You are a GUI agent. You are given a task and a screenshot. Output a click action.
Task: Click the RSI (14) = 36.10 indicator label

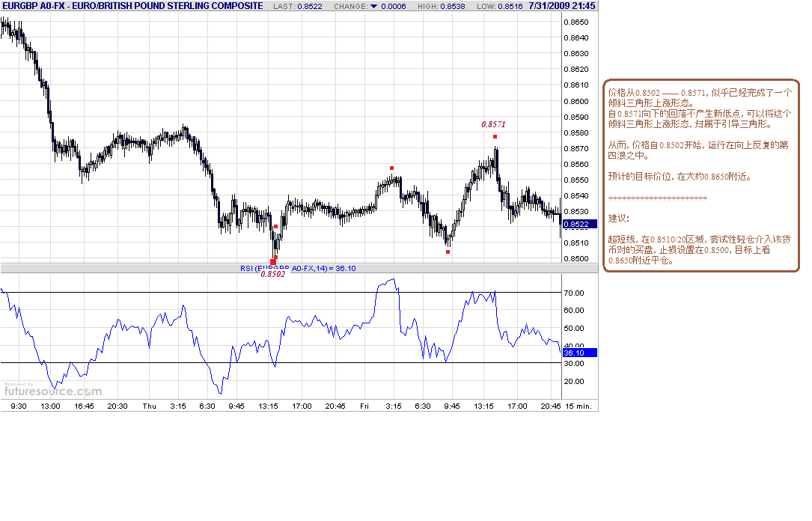click(298, 268)
